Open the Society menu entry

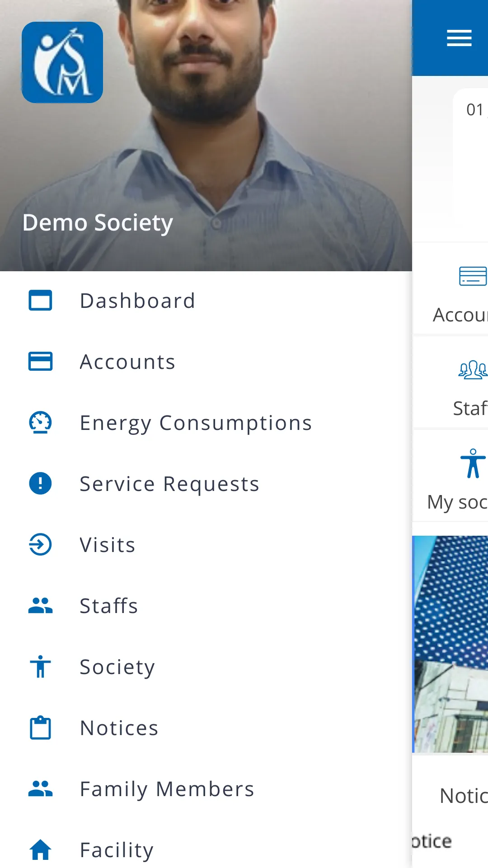coord(206,667)
